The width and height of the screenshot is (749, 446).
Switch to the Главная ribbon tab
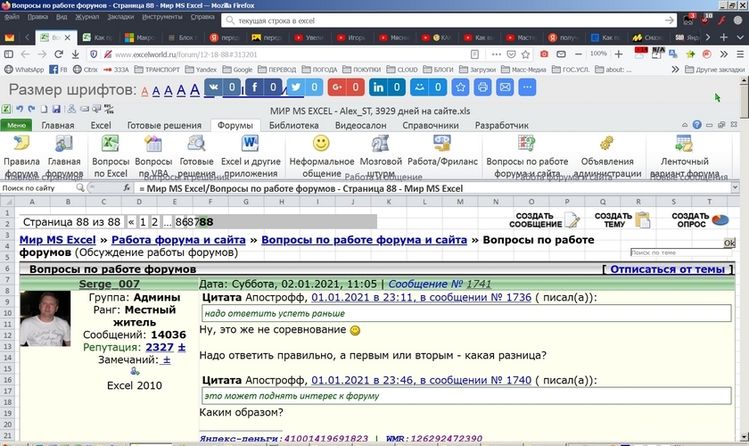(58, 125)
